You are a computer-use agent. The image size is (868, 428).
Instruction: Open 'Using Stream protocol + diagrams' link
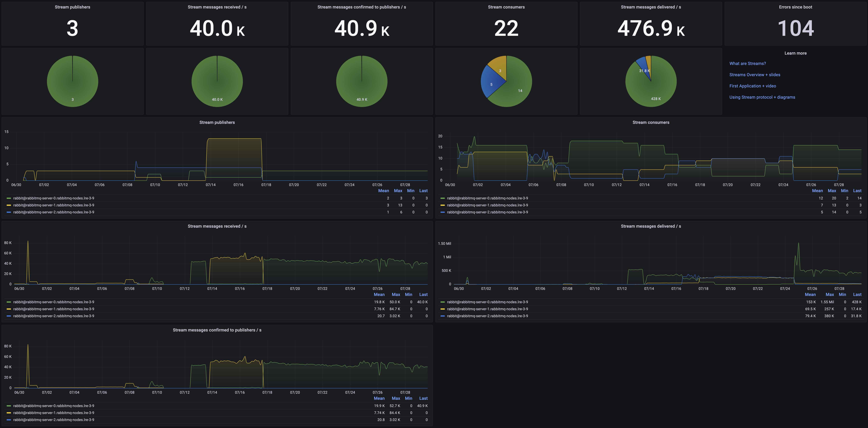pos(762,97)
